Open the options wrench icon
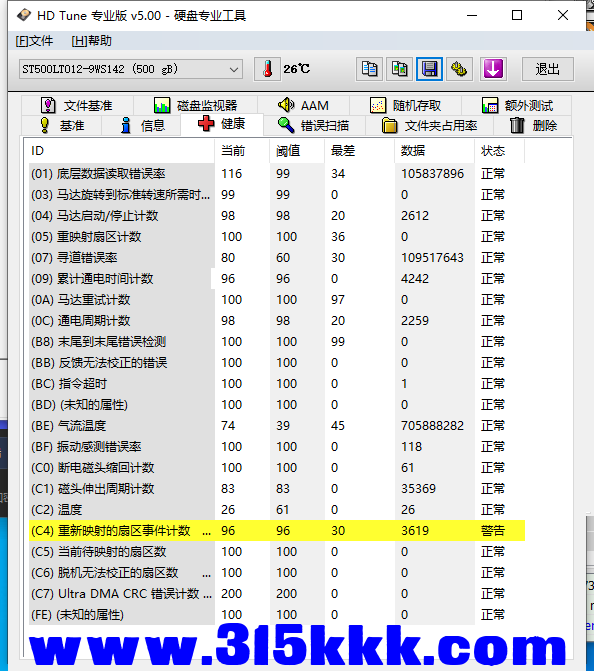 459,69
